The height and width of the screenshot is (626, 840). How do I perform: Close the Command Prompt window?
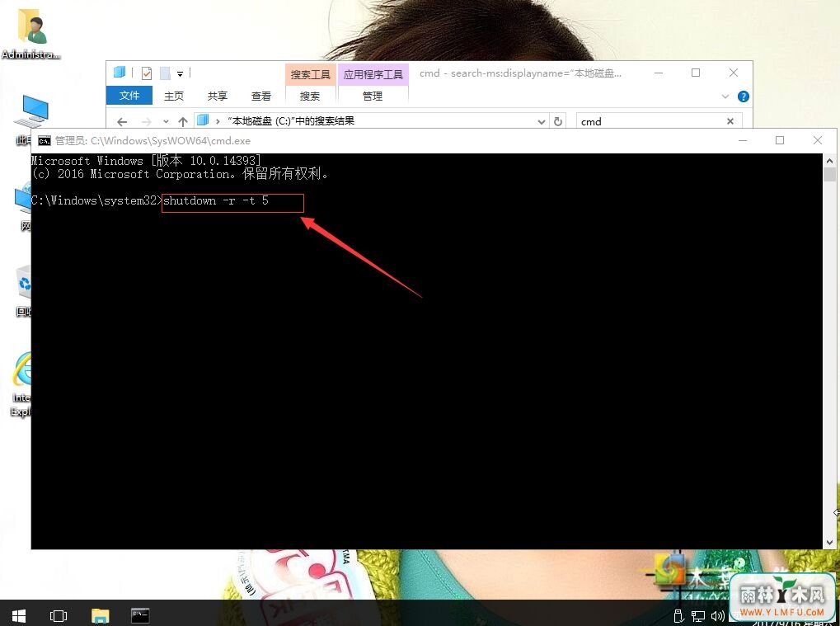pos(818,140)
